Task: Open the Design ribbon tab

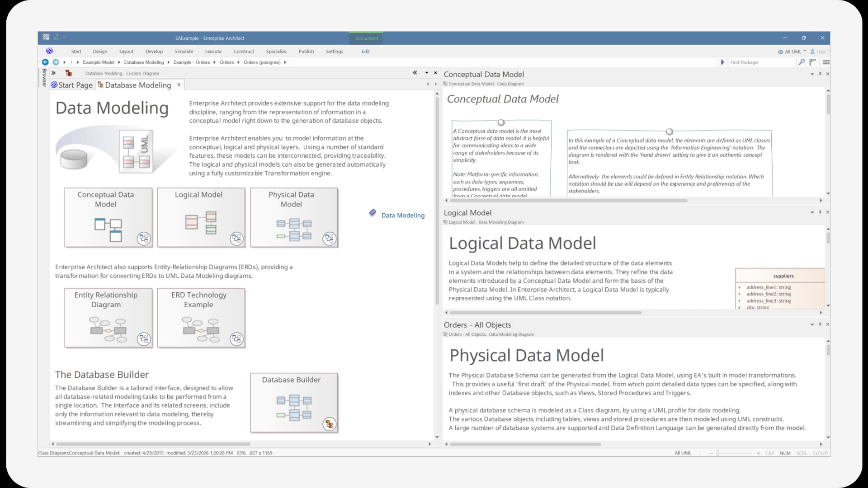Action: [100, 52]
